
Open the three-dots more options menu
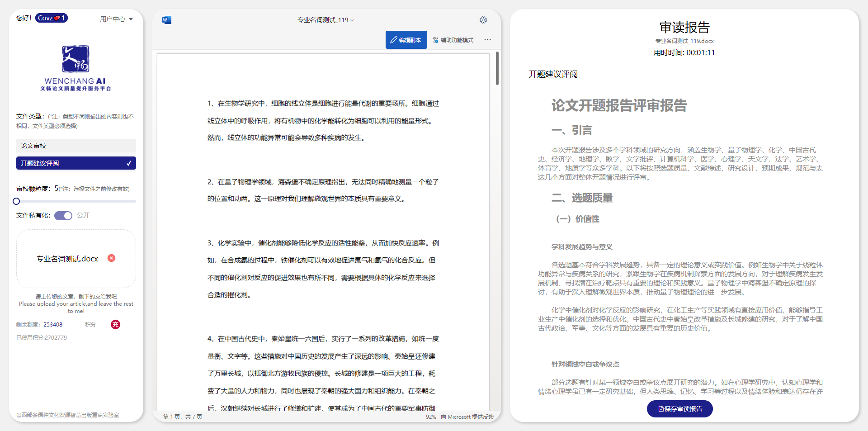tap(487, 40)
